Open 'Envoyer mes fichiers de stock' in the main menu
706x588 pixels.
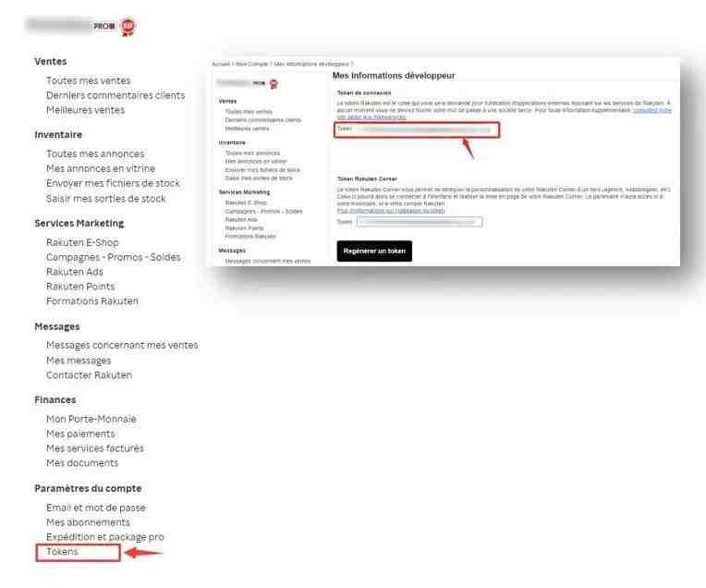(x=113, y=183)
